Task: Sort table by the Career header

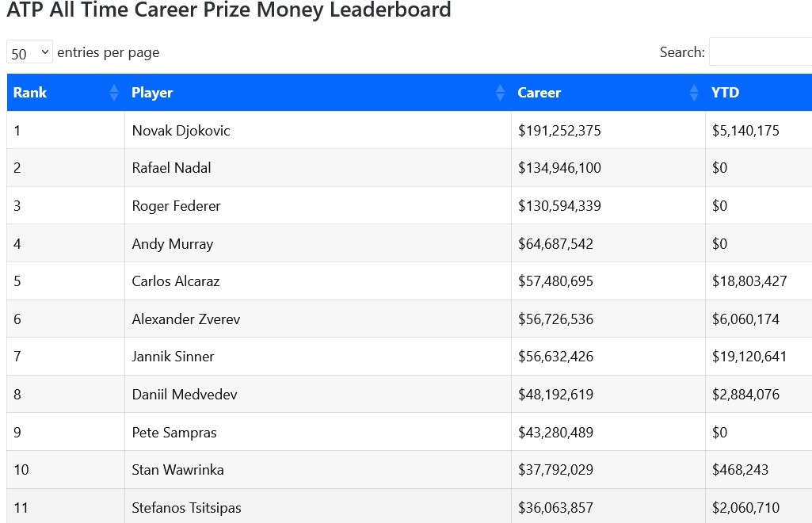Action: pos(539,93)
